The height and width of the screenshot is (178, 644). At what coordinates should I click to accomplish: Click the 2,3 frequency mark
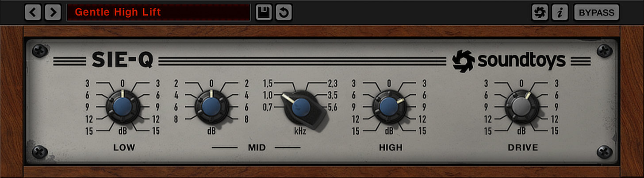[333, 83]
